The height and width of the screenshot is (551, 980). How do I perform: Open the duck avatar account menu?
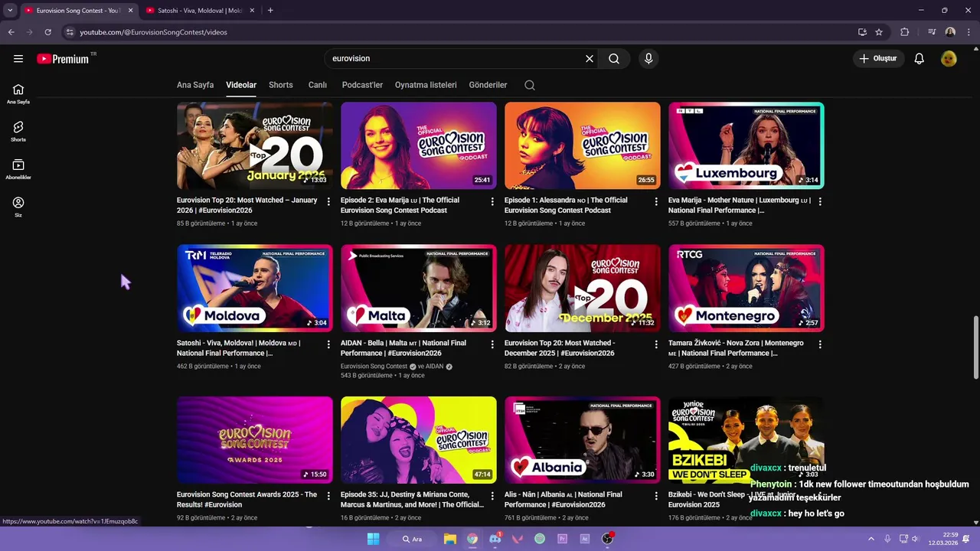pyautogui.click(x=949, y=58)
